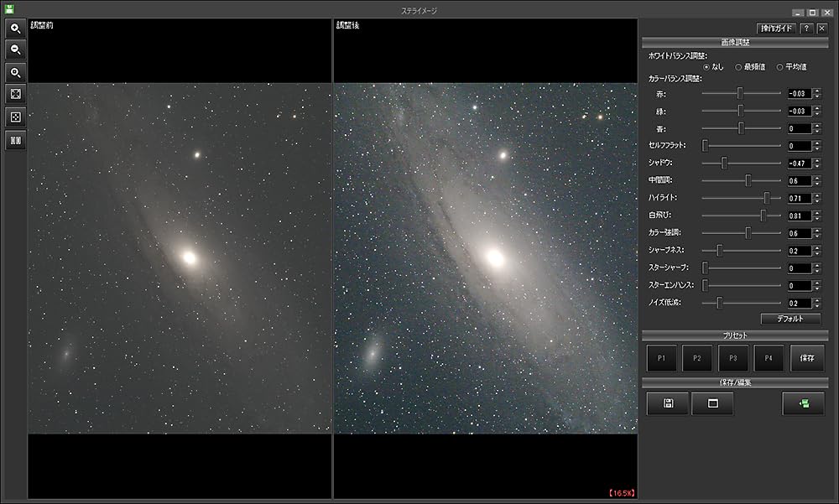Click the green transfer icon in 保存/編集
This screenshot has width=839, height=504.
803,403
